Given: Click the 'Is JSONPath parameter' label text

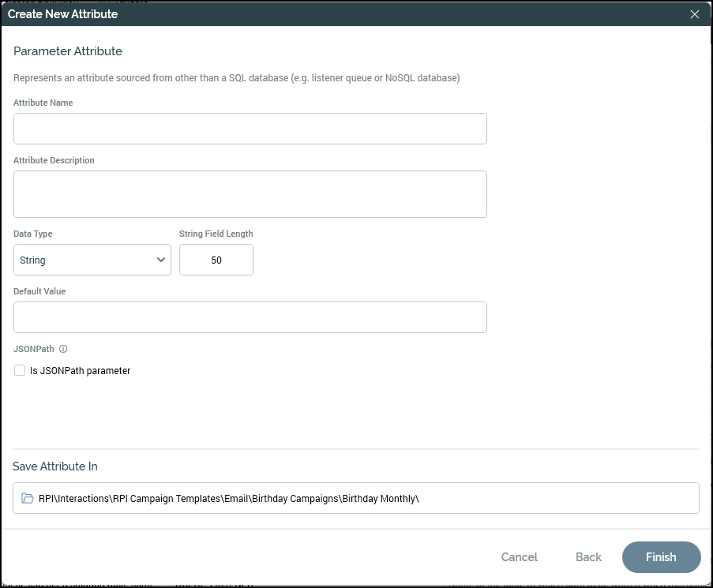Looking at the screenshot, I should 80,370.
